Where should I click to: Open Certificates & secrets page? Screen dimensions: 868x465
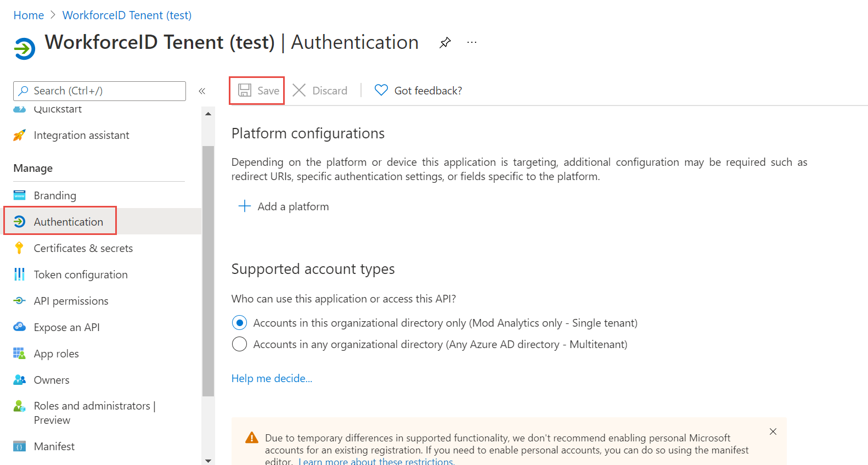[x=83, y=248]
